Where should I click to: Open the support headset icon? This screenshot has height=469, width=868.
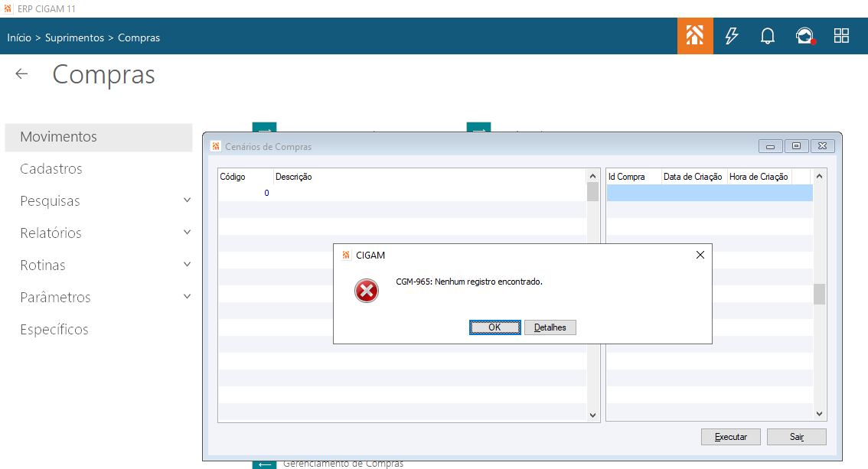(805, 36)
